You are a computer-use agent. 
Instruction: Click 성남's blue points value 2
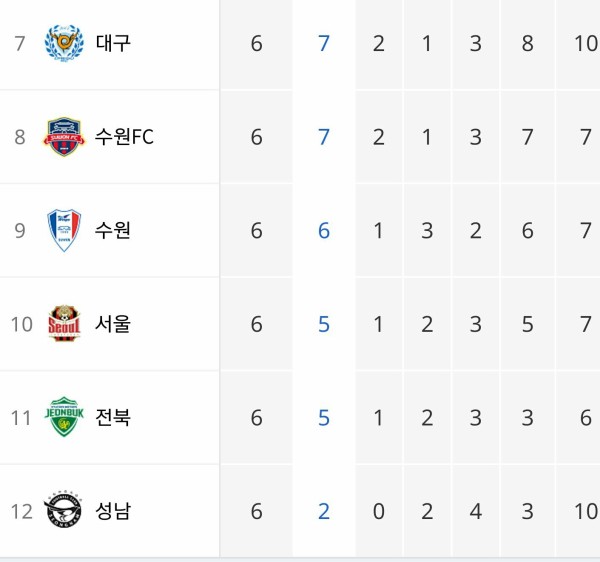point(324,511)
